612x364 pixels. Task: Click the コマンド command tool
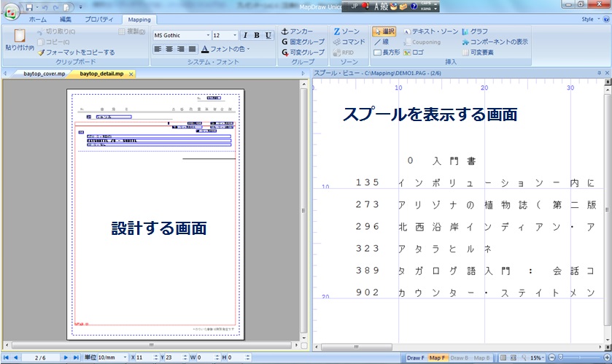349,42
